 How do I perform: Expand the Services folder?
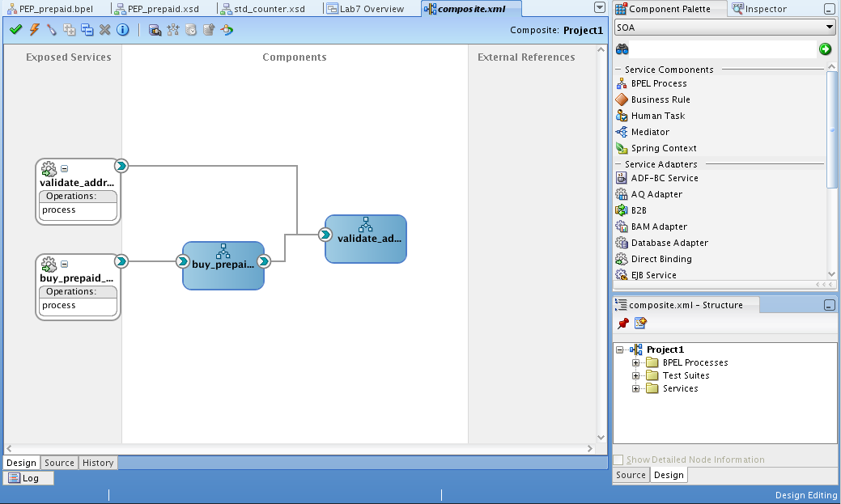[x=635, y=388]
